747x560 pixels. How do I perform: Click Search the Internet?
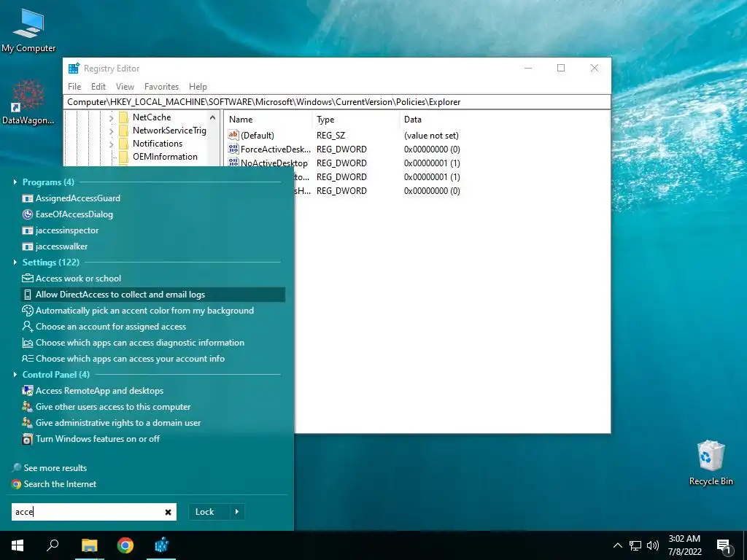click(x=54, y=484)
